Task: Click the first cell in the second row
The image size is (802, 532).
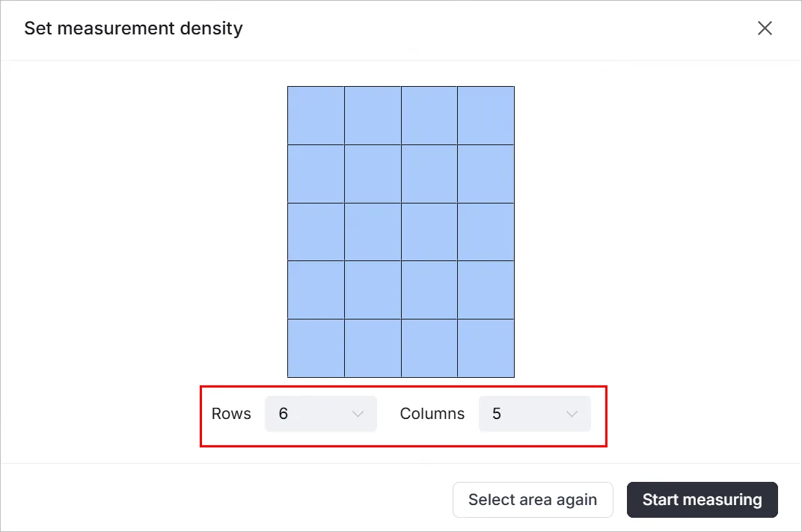Action: coord(316,174)
